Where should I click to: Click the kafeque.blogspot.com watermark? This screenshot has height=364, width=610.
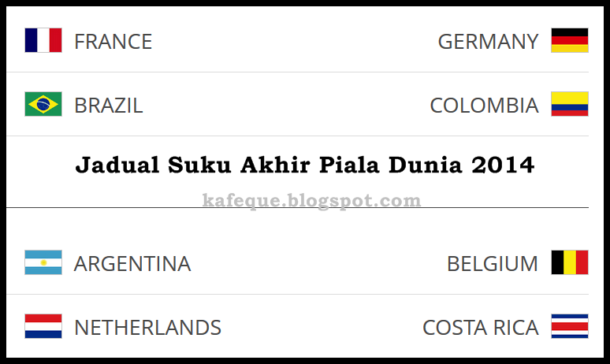(x=311, y=201)
